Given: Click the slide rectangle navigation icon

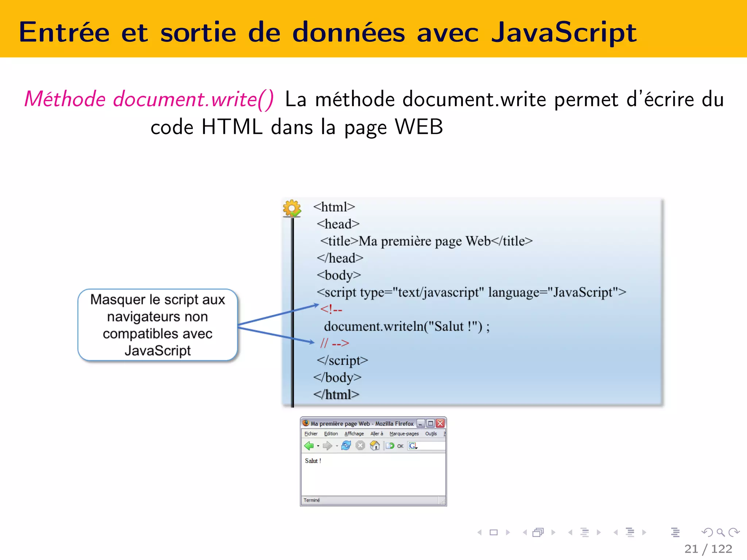Looking at the screenshot, I should 494,532.
